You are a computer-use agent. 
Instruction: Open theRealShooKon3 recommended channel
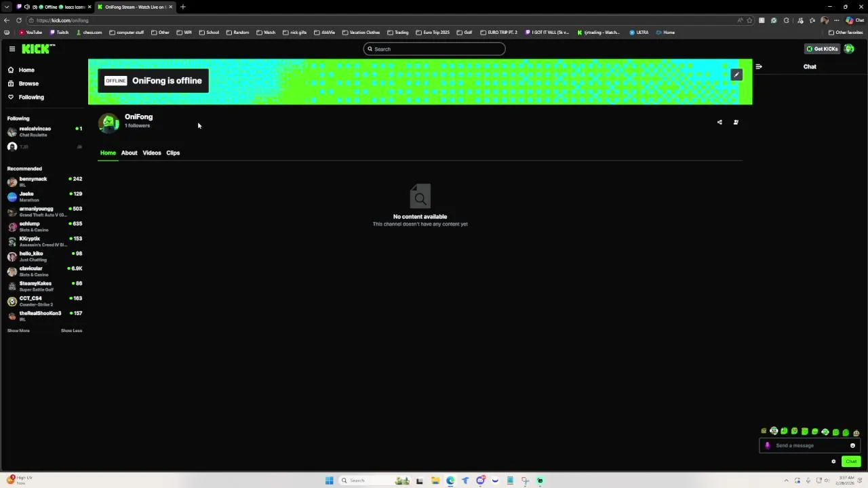tap(44, 316)
